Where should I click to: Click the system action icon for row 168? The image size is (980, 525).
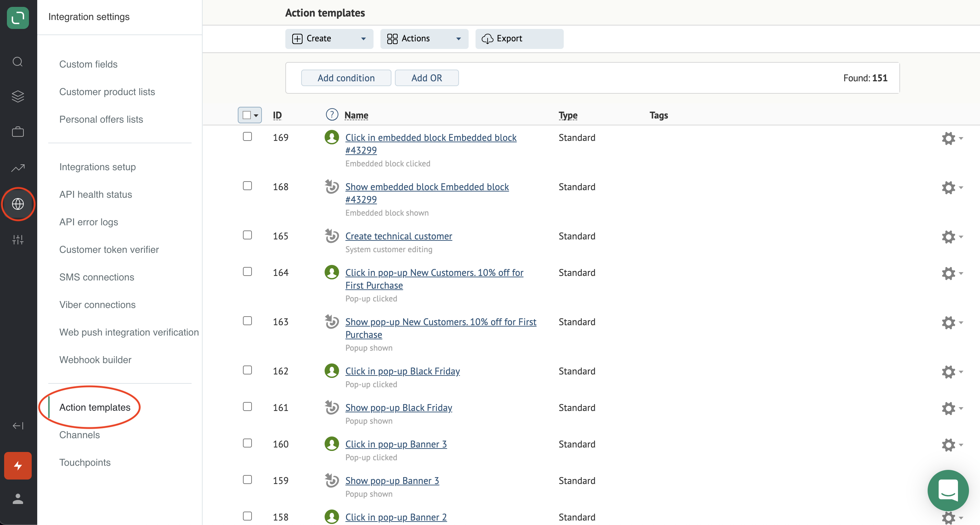coord(332,186)
